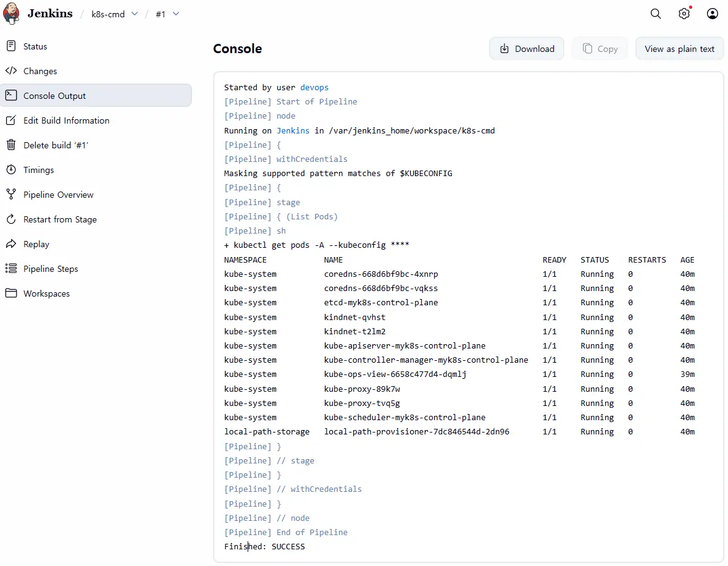Click the Jenkins logo icon
728x566 pixels.
pos(11,14)
